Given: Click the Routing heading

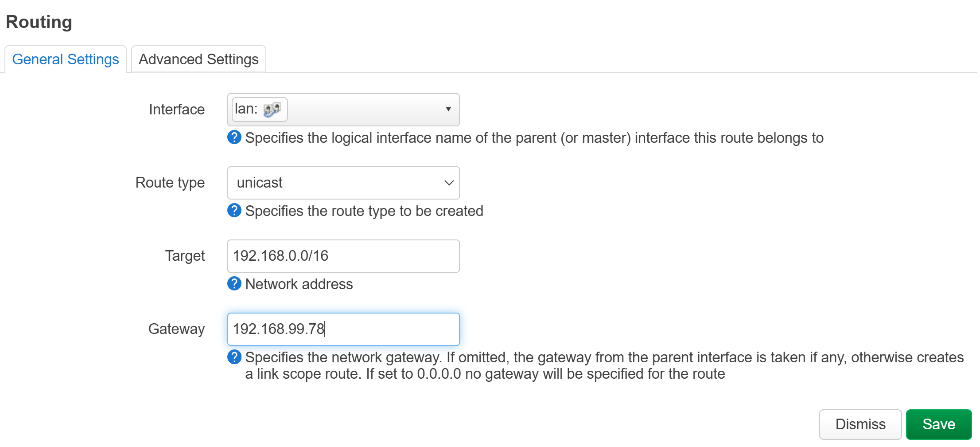Looking at the screenshot, I should click(x=39, y=22).
